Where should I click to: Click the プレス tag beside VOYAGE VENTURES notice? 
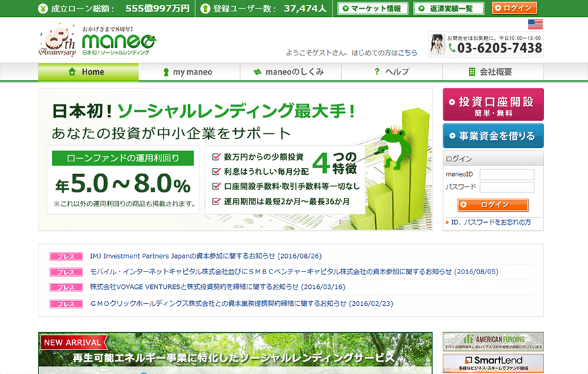[x=66, y=288]
